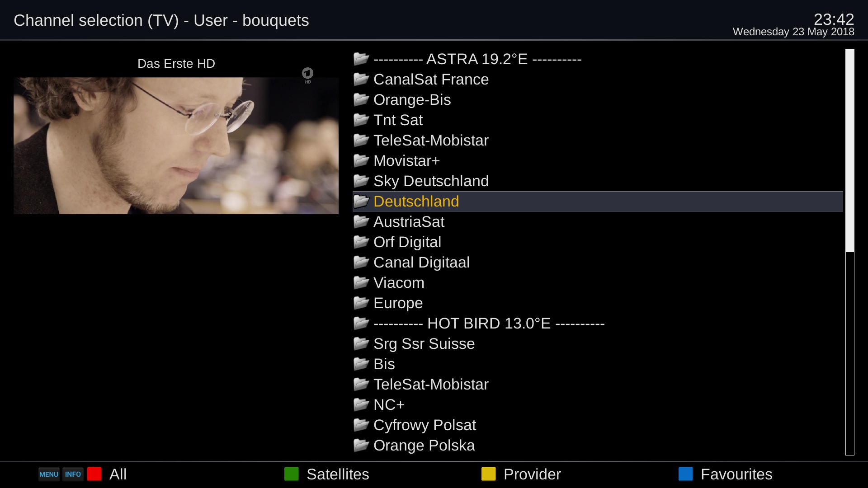The width and height of the screenshot is (868, 488).
Task: Click folder icon beside ASTRA 19.2°E separator
Action: click(361, 59)
